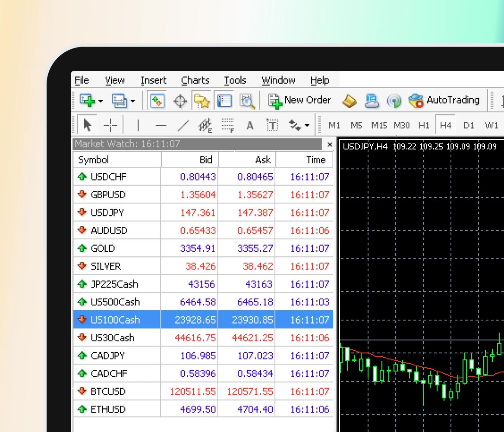Select the text annotation tool

[249, 125]
